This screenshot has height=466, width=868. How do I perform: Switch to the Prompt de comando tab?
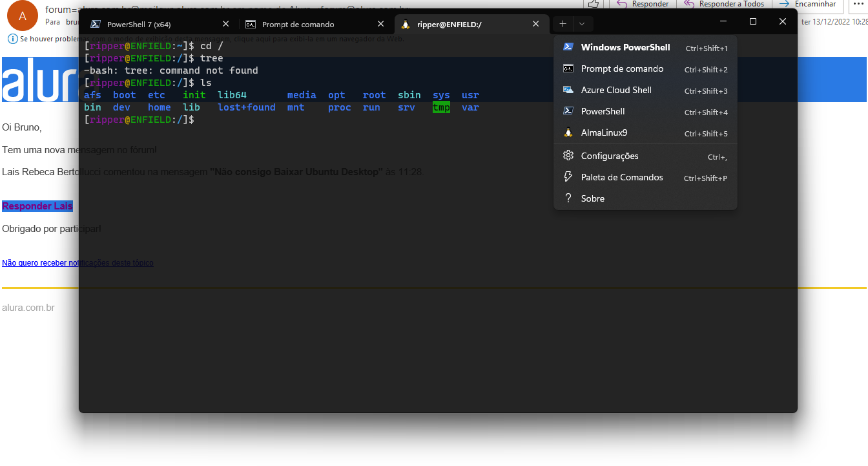[316, 24]
